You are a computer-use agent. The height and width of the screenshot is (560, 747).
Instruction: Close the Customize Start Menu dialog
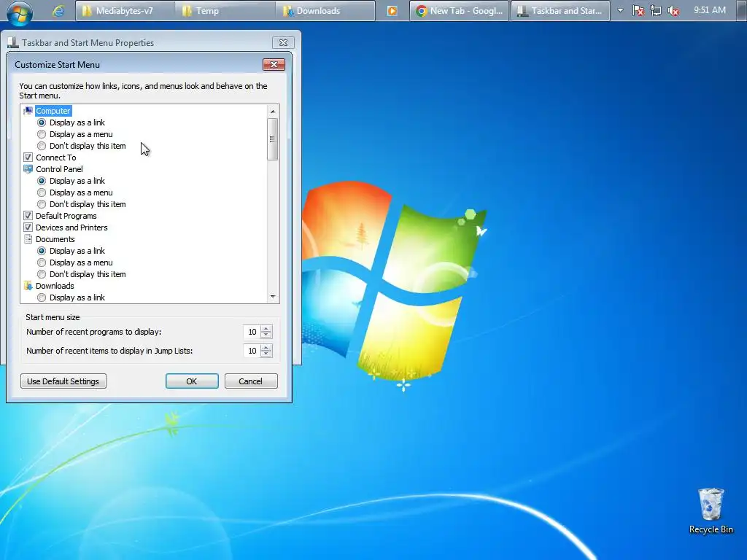(x=274, y=64)
